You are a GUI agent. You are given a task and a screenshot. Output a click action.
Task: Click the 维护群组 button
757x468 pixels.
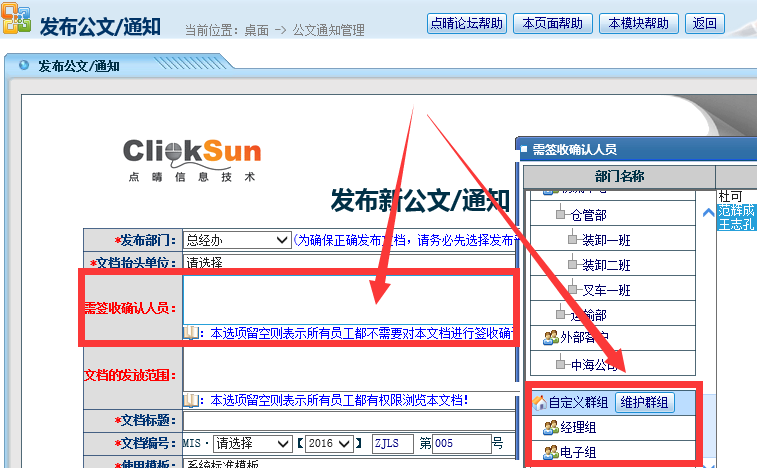(x=644, y=403)
